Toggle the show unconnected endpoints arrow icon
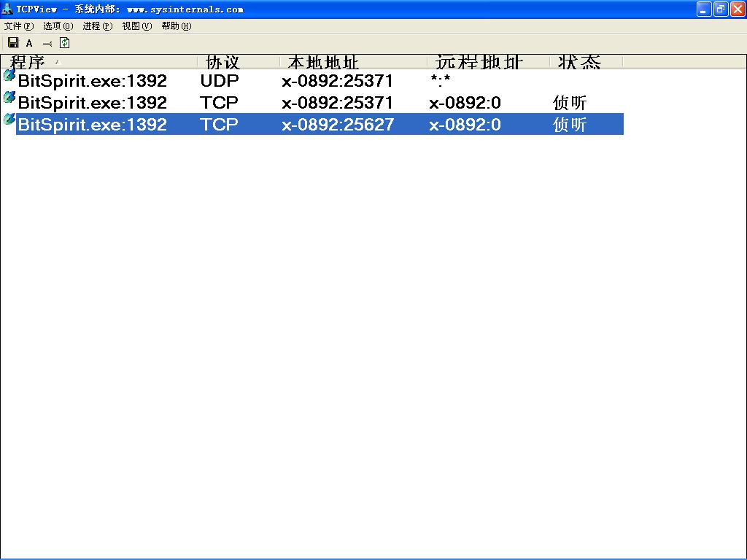Screen dimensions: 747x560 47,44
